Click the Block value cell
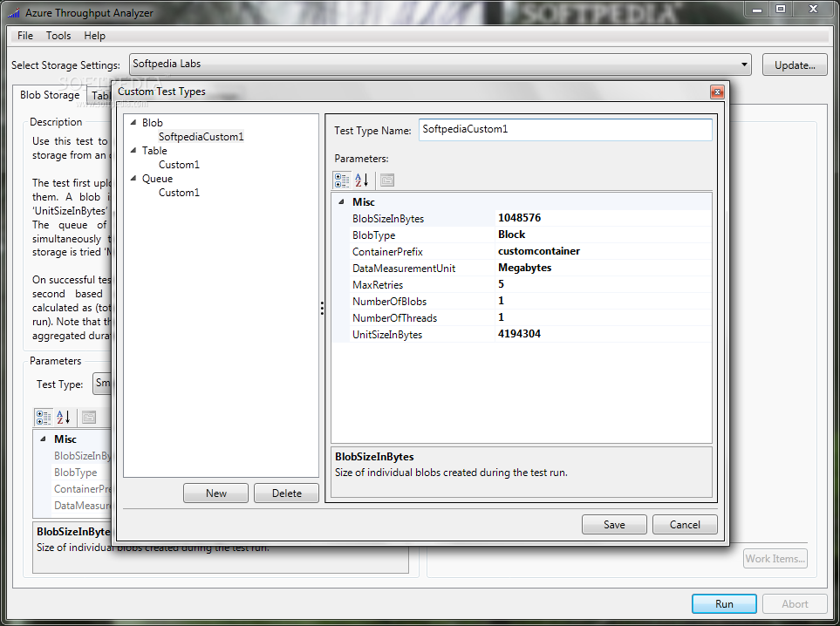The width and height of the screenshot is (840, 626). [x=604, y=235]
